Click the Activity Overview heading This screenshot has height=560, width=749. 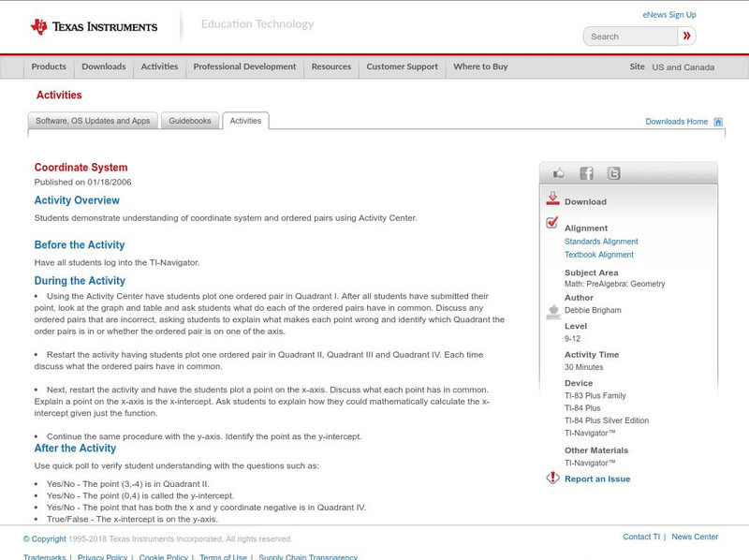[77, 200]
